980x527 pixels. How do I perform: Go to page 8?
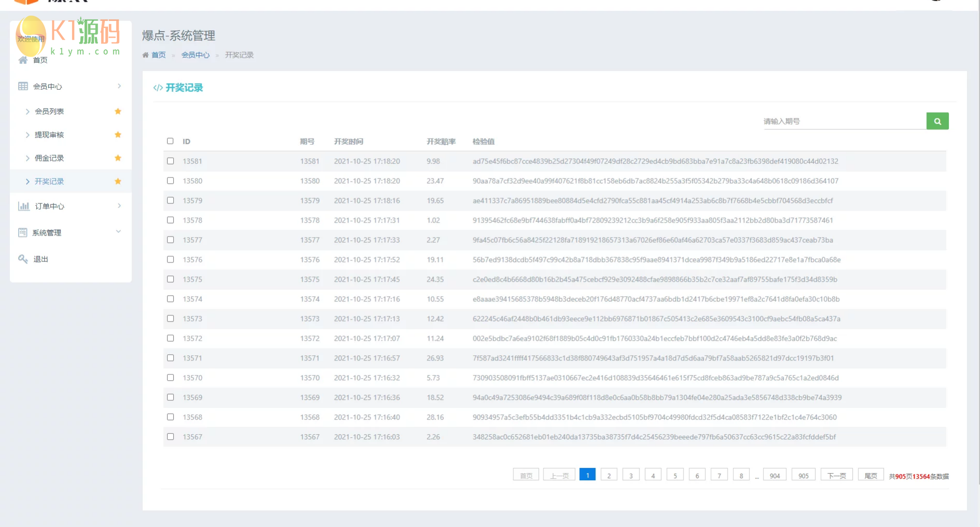(741, 475)
